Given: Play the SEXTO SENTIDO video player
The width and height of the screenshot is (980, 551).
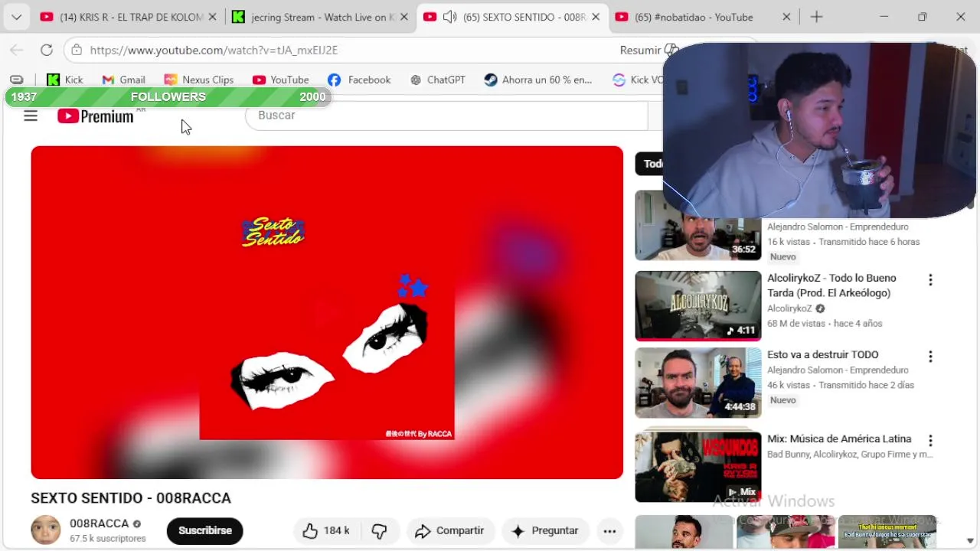Looking at the screenshot, I should pyautogui.click(x=327, y=312).
